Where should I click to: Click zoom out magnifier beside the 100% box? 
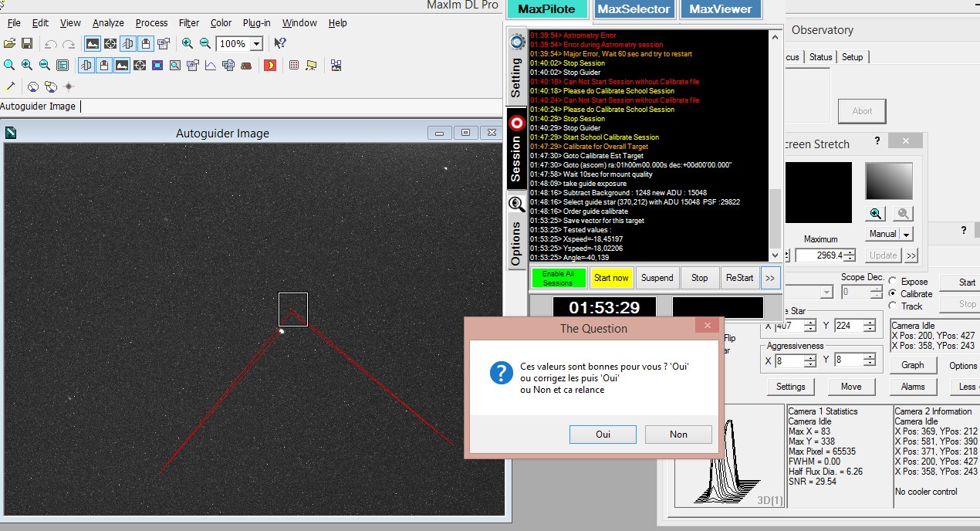coord(205,44)
